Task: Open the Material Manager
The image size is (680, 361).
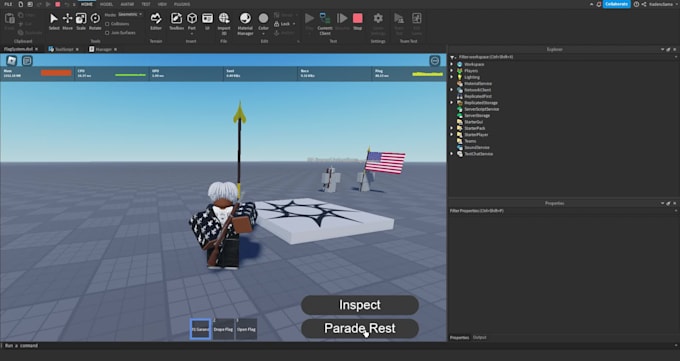Action: [245, 23]
